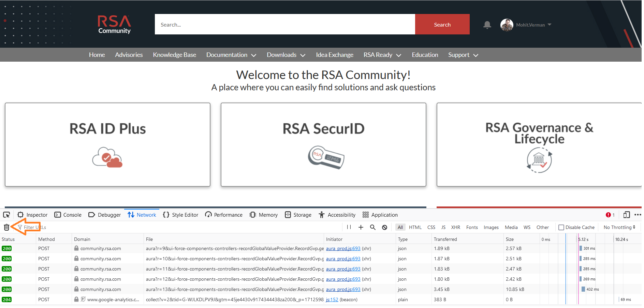This screenshot has height=308, width=644.
Task: Open the No Throttling dropdown
Action: (619, 227)
